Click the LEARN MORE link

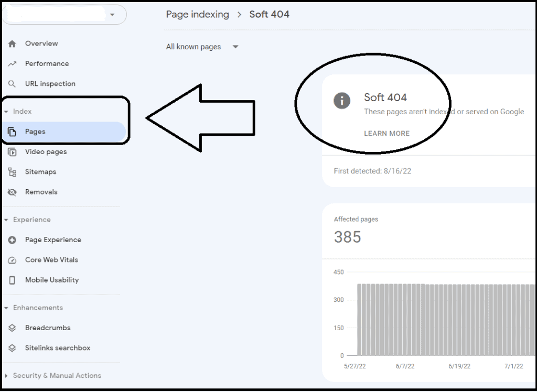(x=386, y=134)
